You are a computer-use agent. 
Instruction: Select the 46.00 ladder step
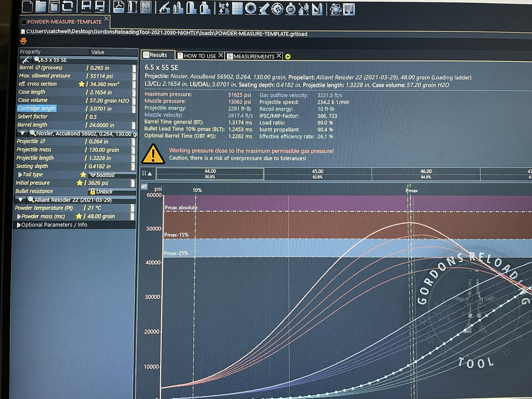426,174
